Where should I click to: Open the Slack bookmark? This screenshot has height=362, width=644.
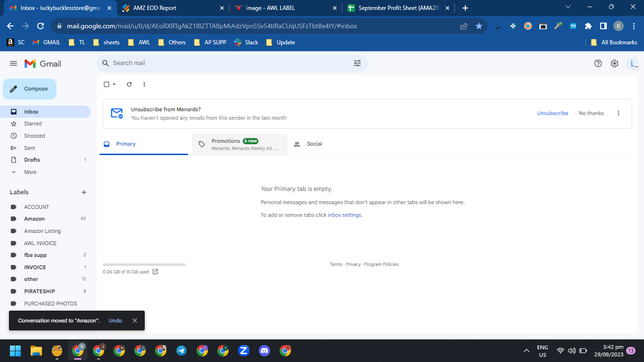click(x=246, y=42)
